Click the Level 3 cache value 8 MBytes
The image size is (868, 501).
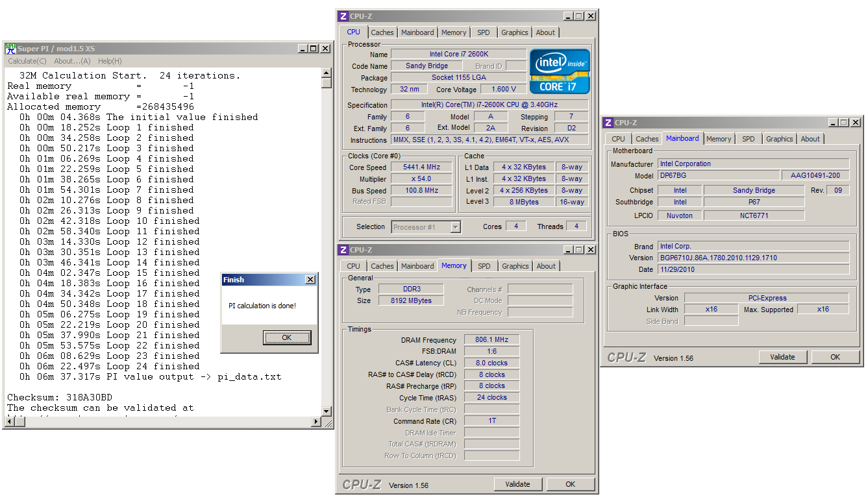(x=523, y=202)
